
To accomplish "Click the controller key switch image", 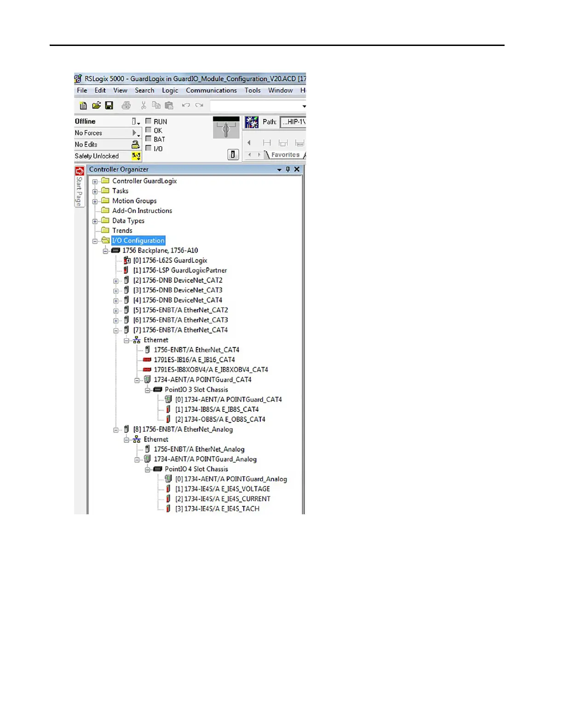I will coord(226,128).
